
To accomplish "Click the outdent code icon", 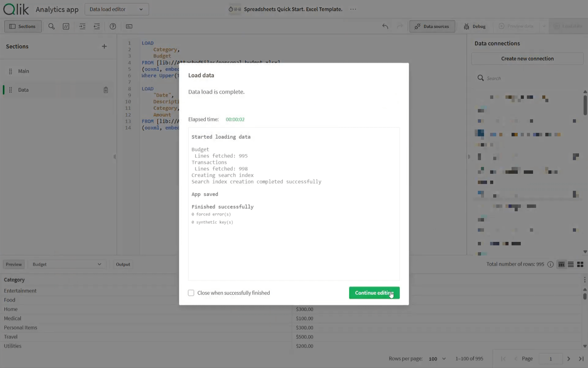I will [x=97, y=26].
